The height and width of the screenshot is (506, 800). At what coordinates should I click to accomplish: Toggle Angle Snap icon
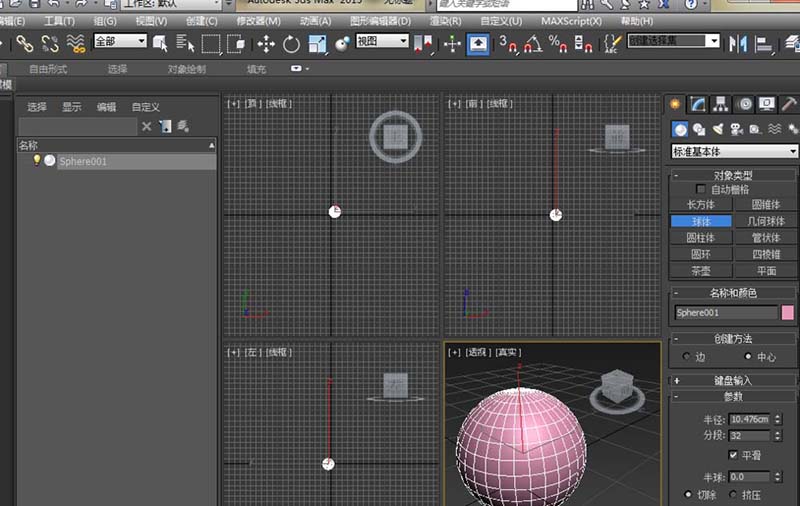coord(533,44)
